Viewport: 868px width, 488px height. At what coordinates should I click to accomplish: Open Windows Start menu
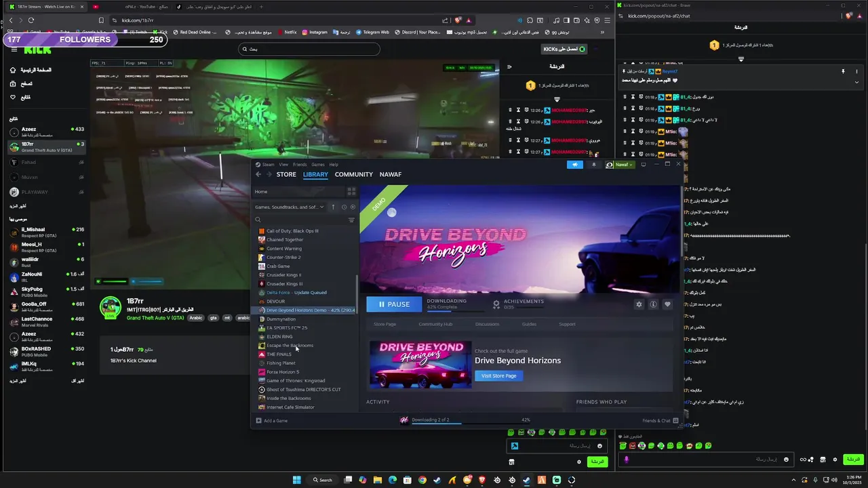296,480
